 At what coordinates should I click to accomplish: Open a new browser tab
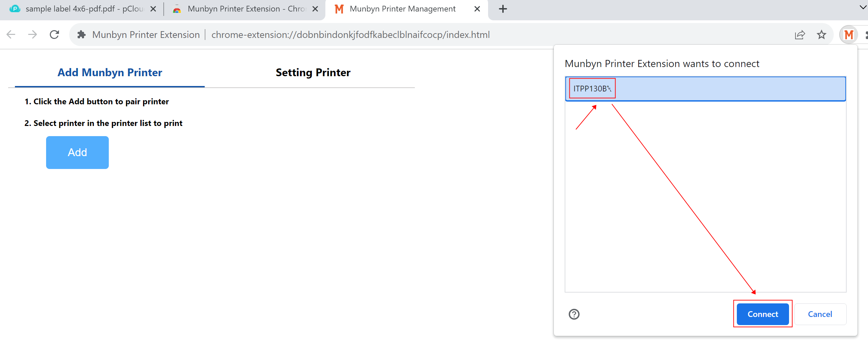(503, 9)
